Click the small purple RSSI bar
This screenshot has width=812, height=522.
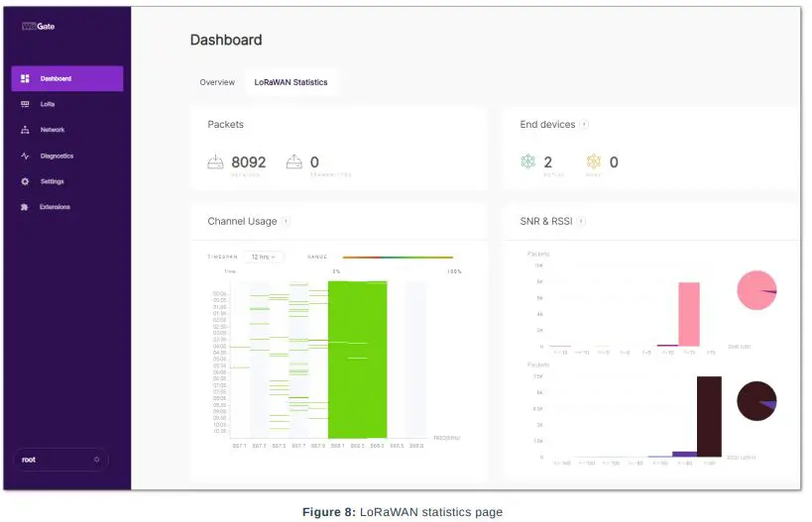pyautogui.click(x=685, y=455)
